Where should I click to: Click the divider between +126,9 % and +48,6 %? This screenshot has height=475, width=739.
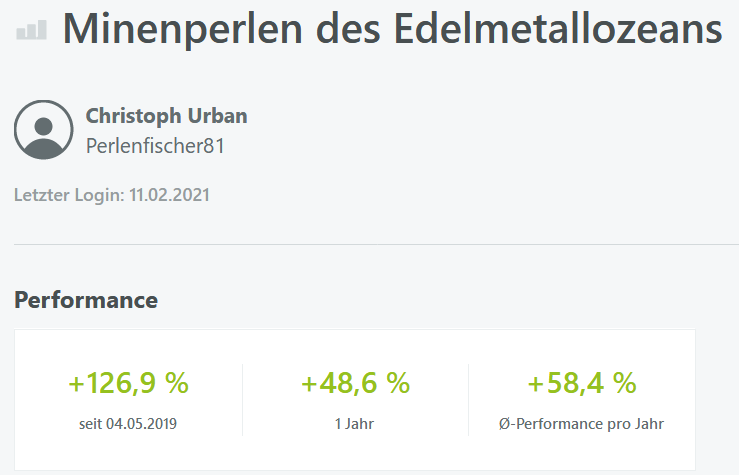pyautogui.click(x=242, y=399)
